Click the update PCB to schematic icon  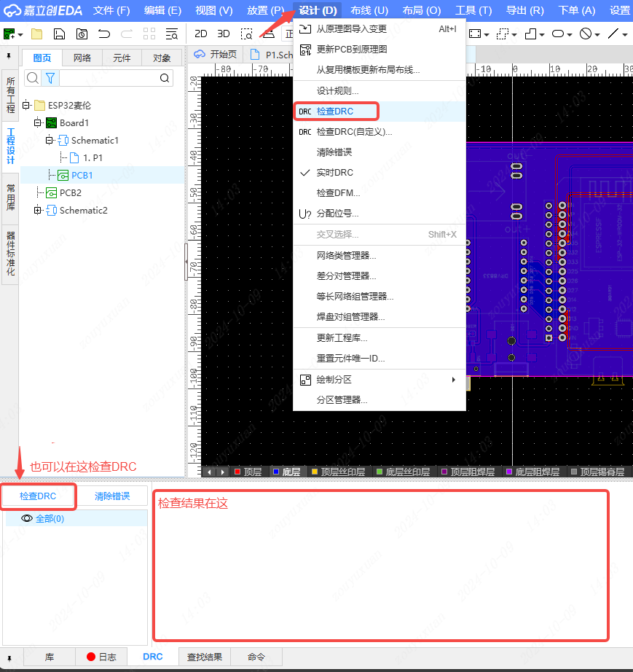click(305, 50)
